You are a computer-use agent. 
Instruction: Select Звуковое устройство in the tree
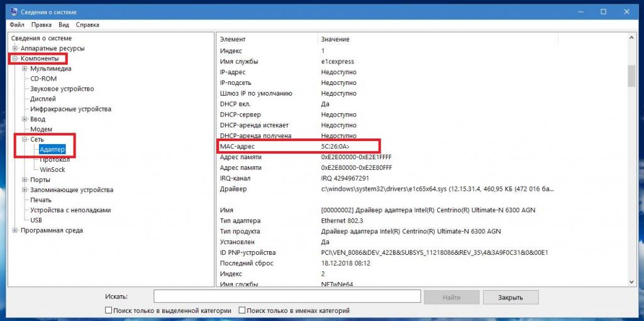[x=62, y=89]
